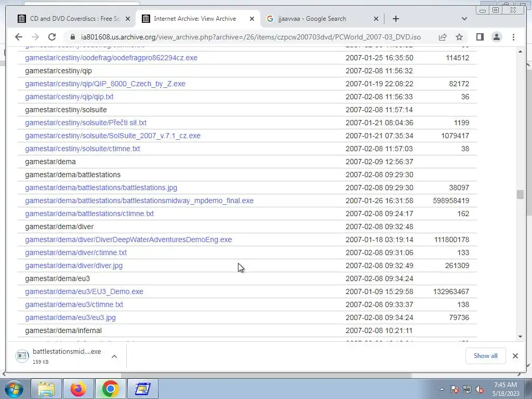Open the browser side panel
Screen dimensions: 532x399
(x=480, y=37)
